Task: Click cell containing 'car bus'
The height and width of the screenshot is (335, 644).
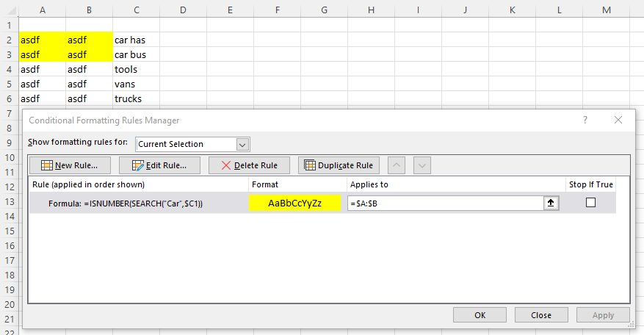Action: (x=137, y=54)
